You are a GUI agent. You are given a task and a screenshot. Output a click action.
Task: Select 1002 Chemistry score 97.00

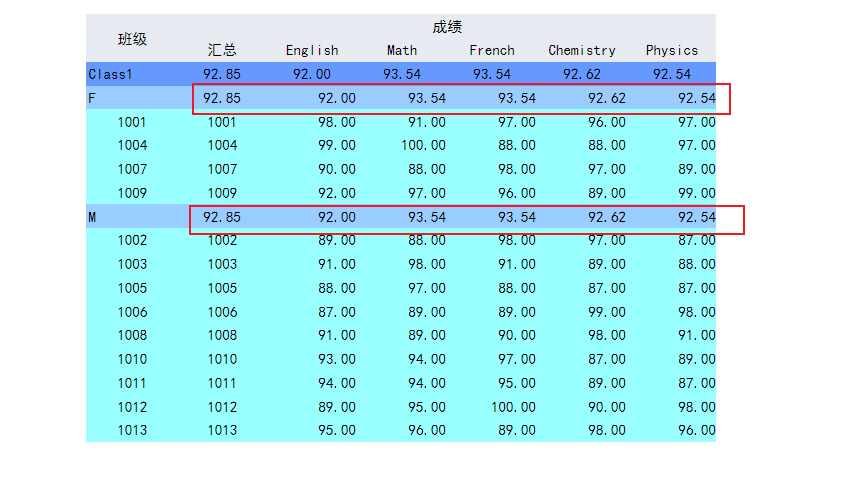tap(607, 240)
